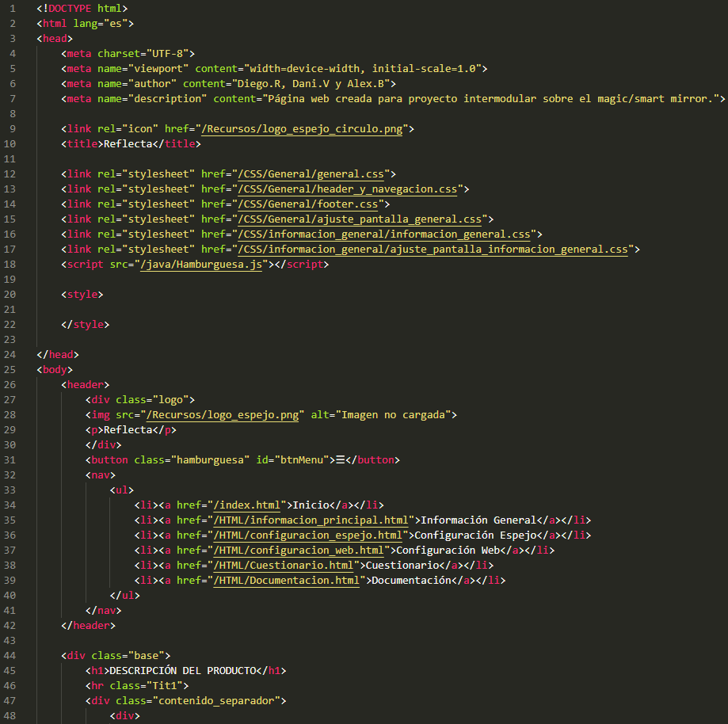Follow /HTML/configuracion_espejo.html href

pos(308,535)
